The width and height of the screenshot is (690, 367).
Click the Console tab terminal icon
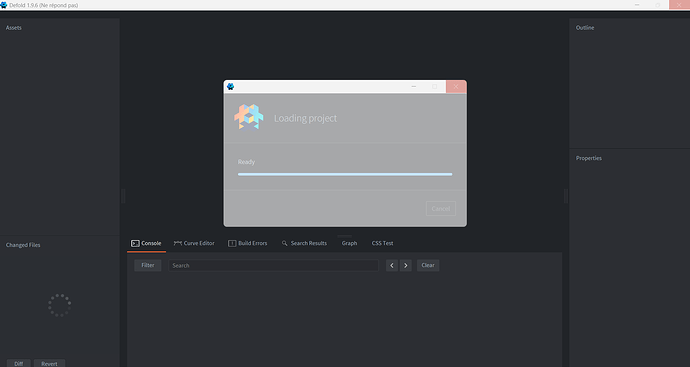click(135, 243)
